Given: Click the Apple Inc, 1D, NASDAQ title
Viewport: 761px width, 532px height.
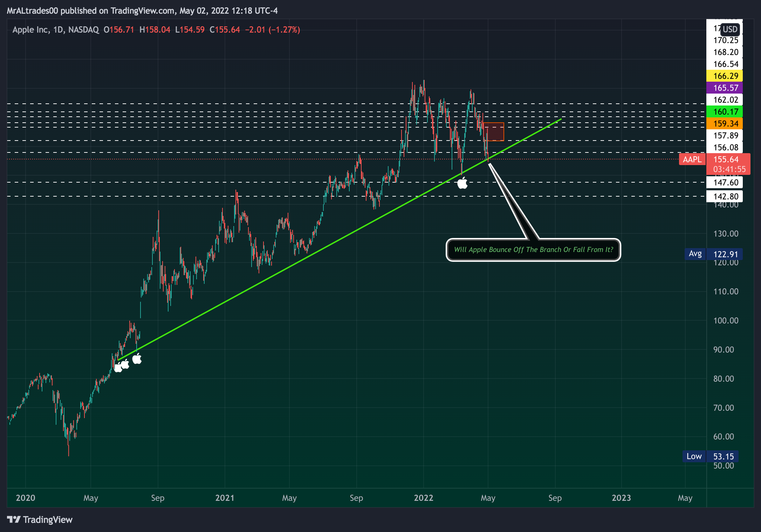Looking at the screenshot, I should point(56,30).
